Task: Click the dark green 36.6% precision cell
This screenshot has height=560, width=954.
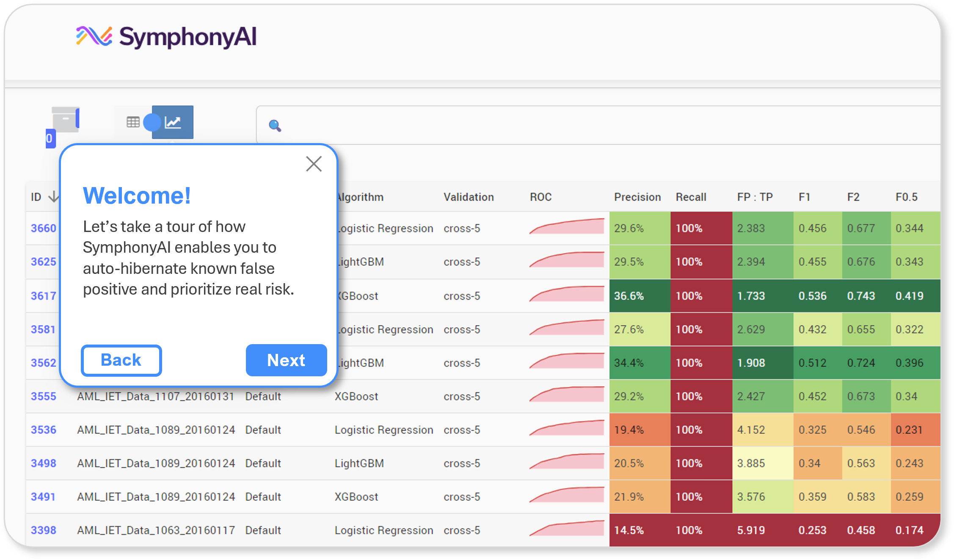Action: coord(639,296)
